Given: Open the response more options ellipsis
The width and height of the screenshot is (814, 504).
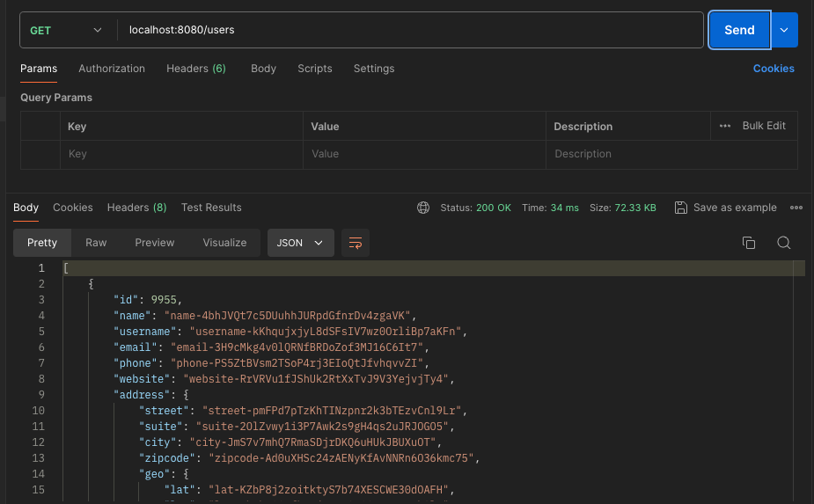Looking at the screenshot, I should pos(796,208).
